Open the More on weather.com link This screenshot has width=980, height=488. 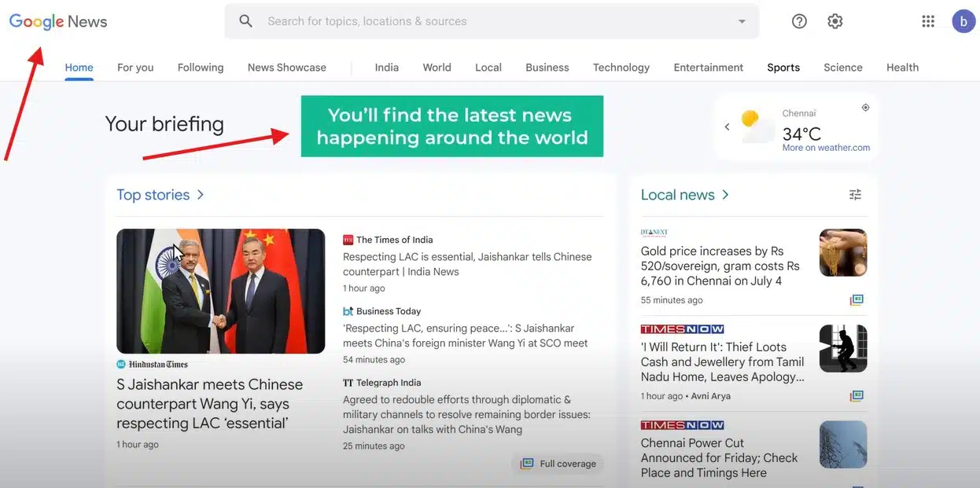(827, 147)
